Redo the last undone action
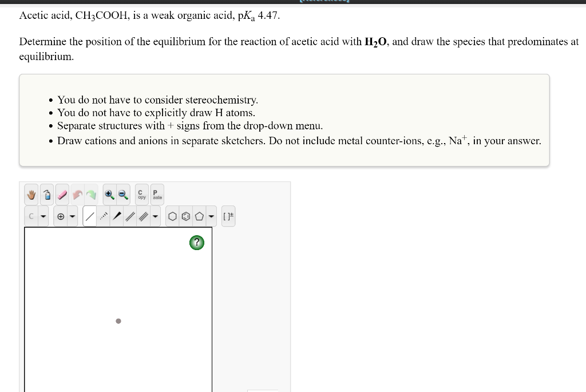This screenshot has height=392, width=586. [90, 195]
